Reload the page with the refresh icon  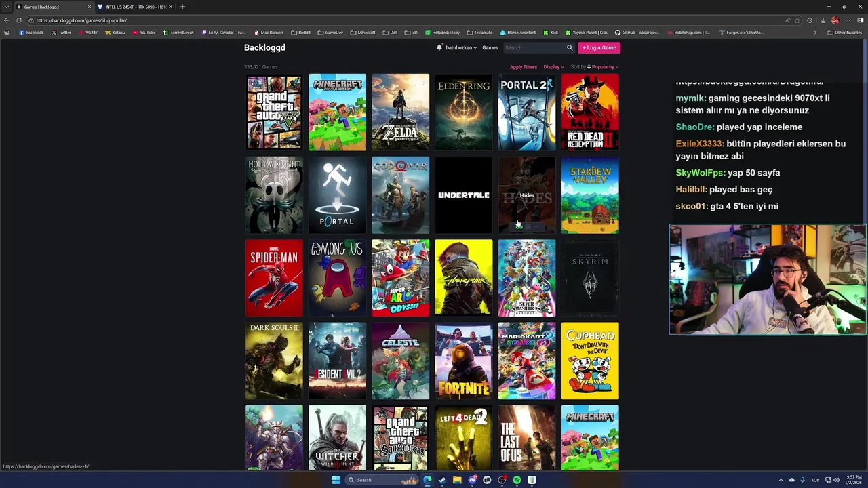[x=19, y=20]
